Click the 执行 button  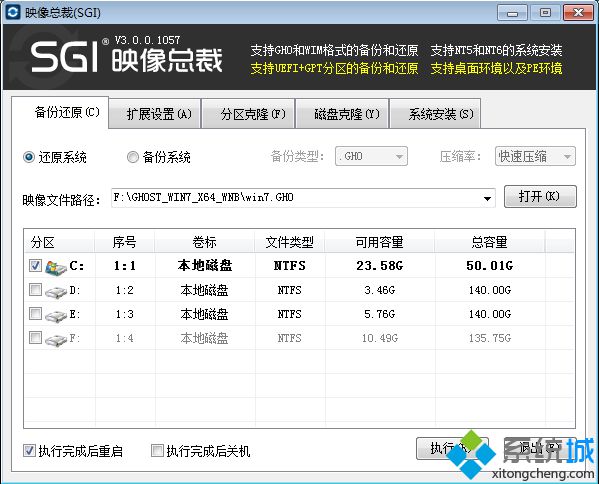[x=452, y=448]
